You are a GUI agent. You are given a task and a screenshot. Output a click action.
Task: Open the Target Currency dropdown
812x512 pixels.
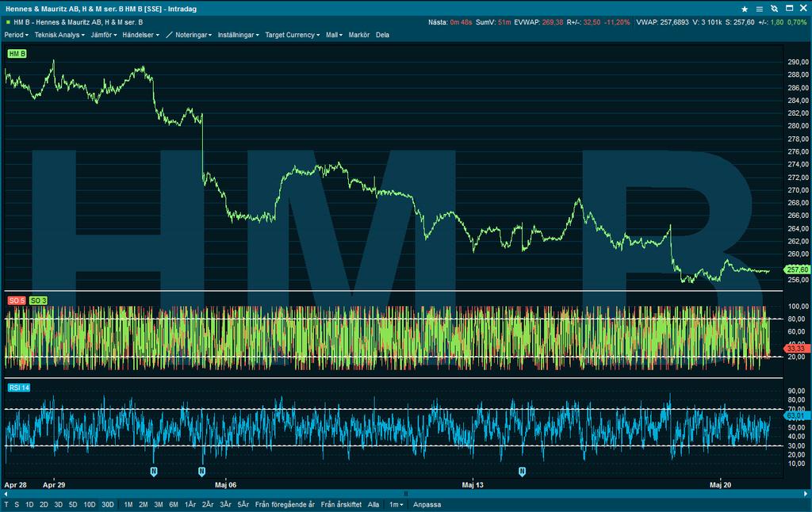coord(292,35)
